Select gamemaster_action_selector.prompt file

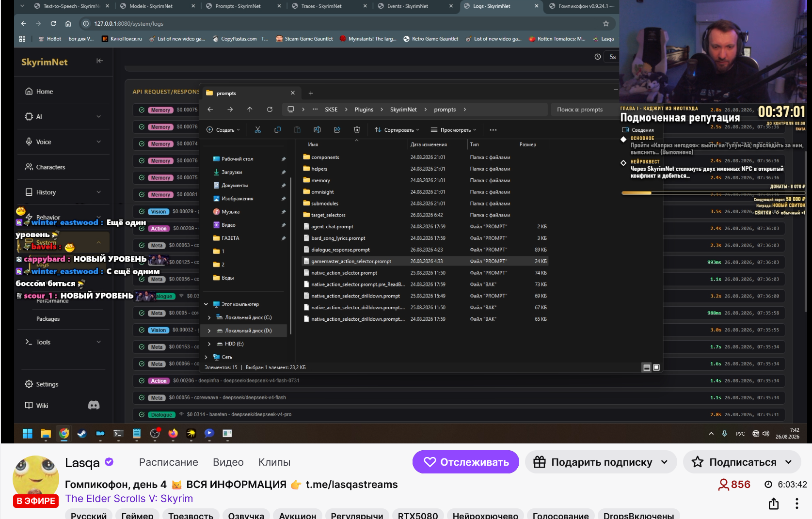click(x=425, y=261)
